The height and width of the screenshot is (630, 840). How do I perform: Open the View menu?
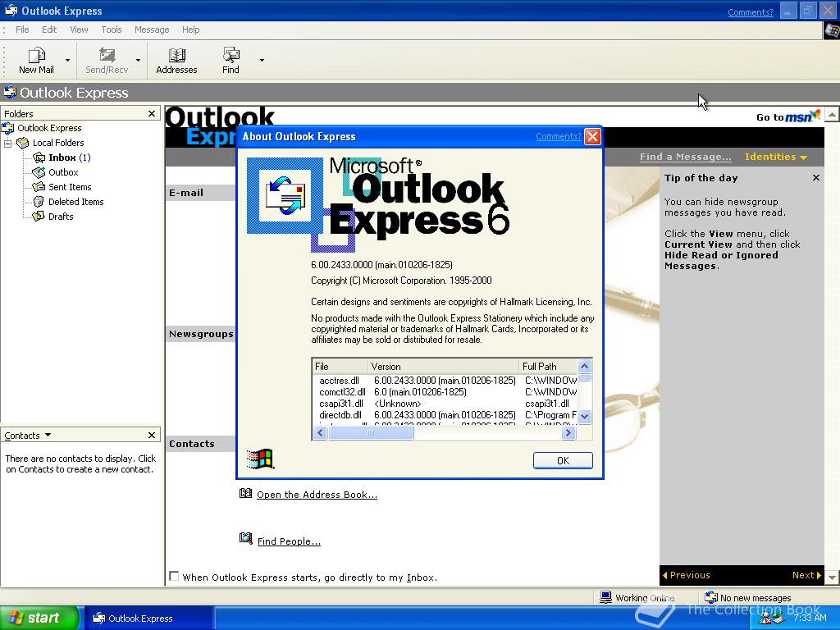point(79,30)
